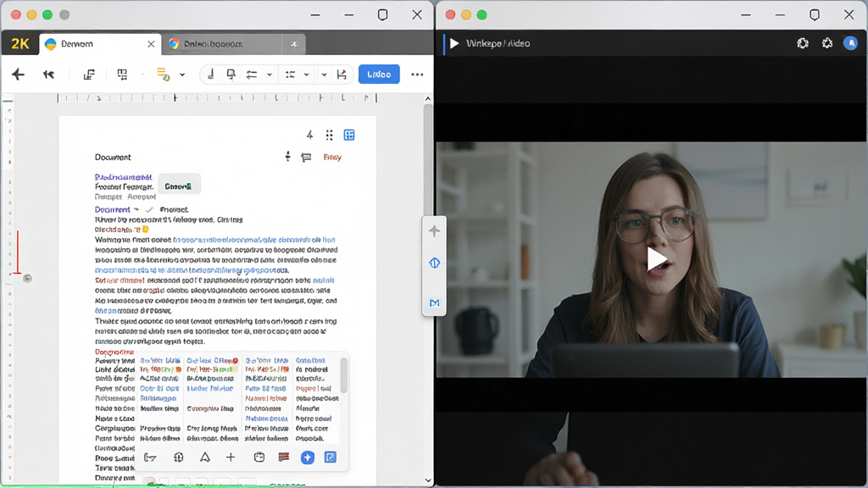The height and width of the screenshot is (488, 868).
Task: Expand the dropdown arrow beside the yellow list icon
Action: tap(182, 75)
